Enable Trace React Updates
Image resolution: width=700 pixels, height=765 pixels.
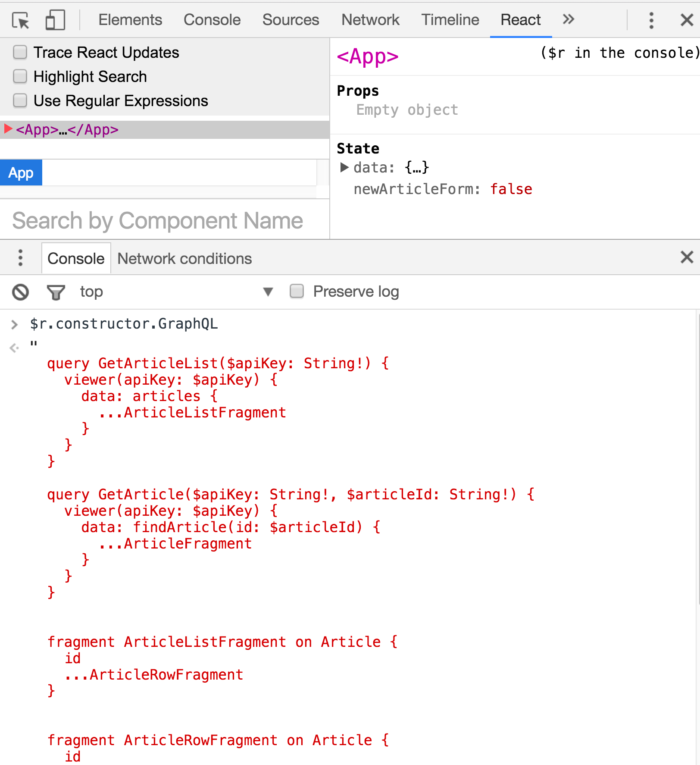[20, 52]
